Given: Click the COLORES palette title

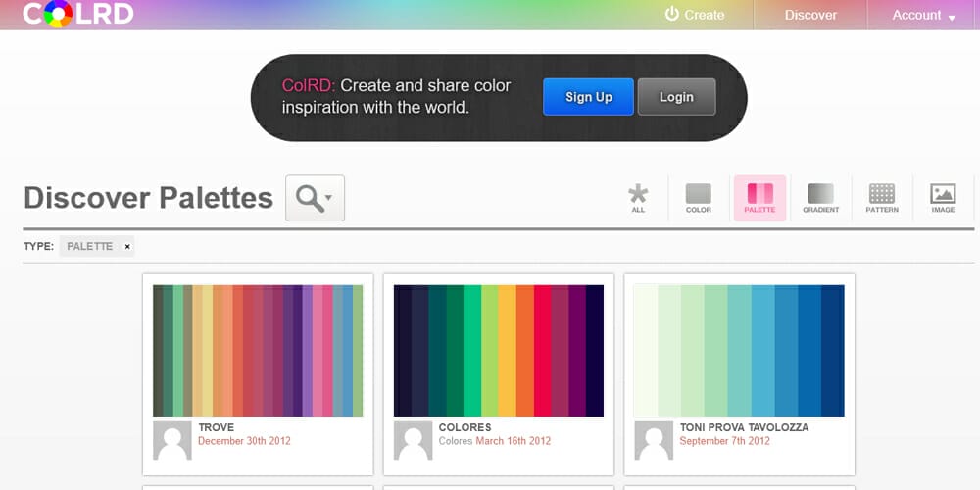Looking at the screenshot, I should pyautogui.click(x=465, y=427).
